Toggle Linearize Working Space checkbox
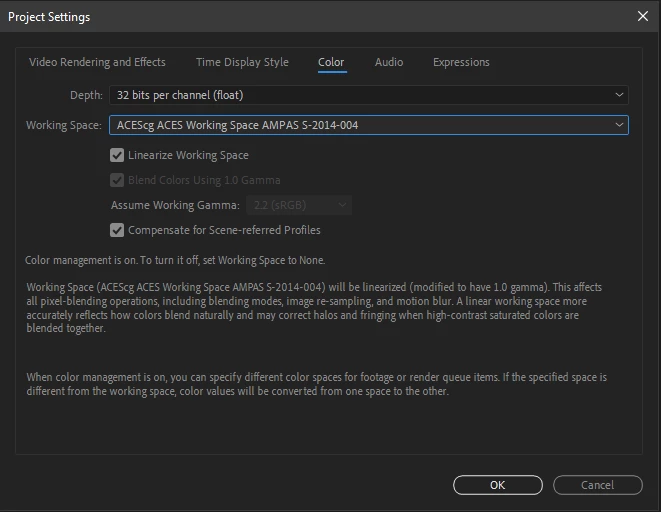661x512 pixels. pyautogui.click(x=117, y=155)
